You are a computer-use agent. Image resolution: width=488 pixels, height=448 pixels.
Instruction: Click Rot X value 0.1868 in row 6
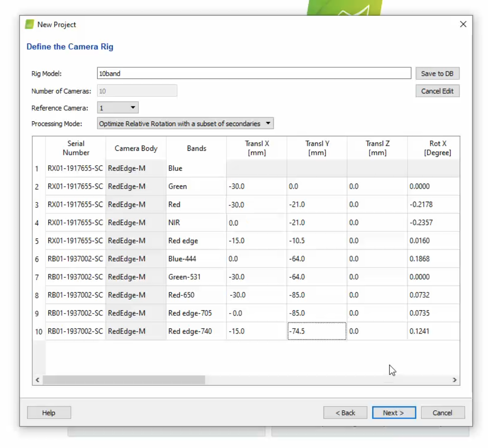click(434, 259)
